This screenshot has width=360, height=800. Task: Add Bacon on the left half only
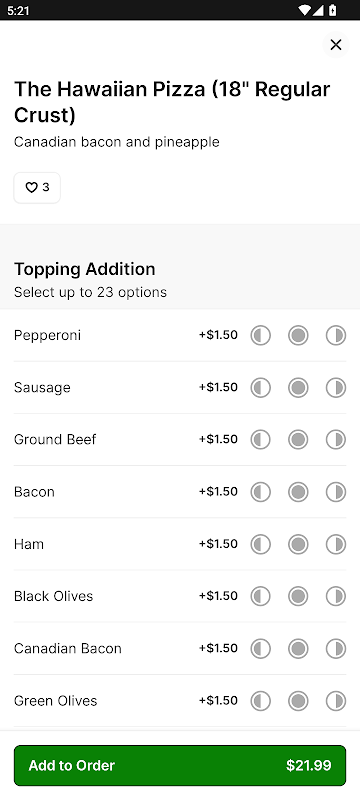coord(260,492)
